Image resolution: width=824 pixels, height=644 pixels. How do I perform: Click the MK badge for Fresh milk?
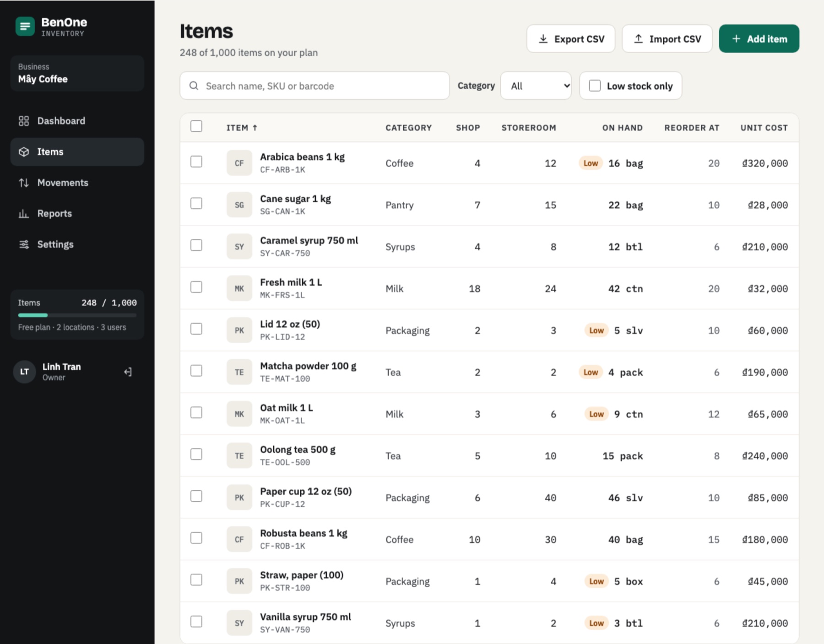239,288
